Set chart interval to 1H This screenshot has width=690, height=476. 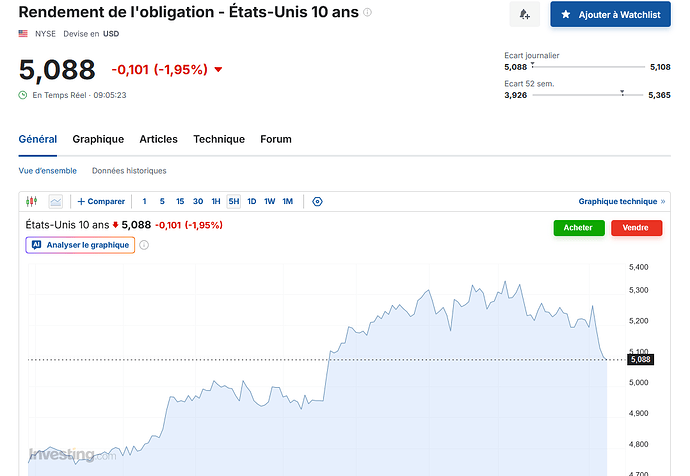[216, 201]
